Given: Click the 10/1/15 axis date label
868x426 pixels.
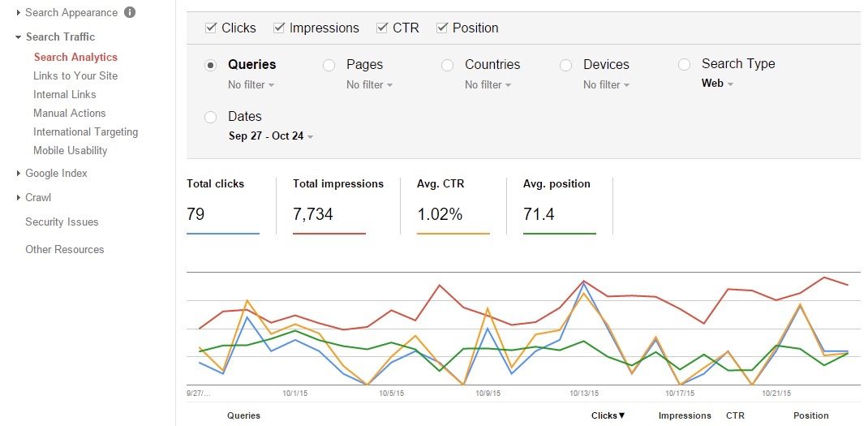Looking at the screenshot, I should click(x=295, y=394).
